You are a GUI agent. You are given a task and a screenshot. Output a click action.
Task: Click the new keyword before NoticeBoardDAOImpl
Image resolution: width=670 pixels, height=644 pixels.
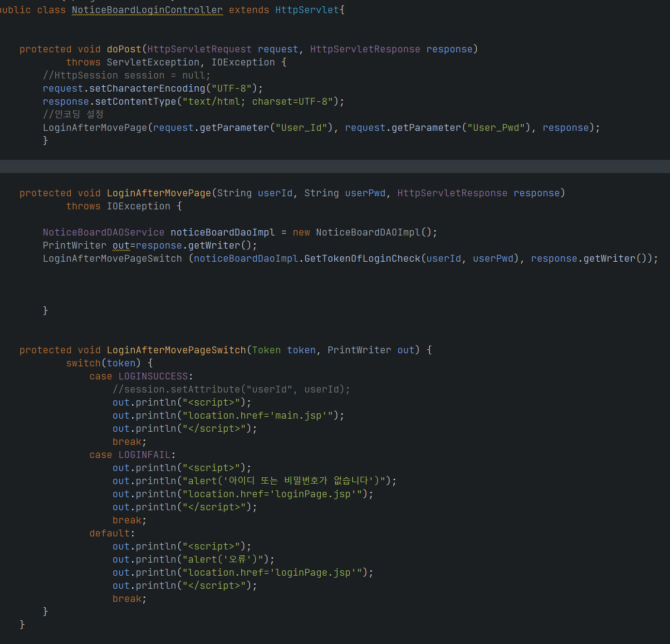301,232
